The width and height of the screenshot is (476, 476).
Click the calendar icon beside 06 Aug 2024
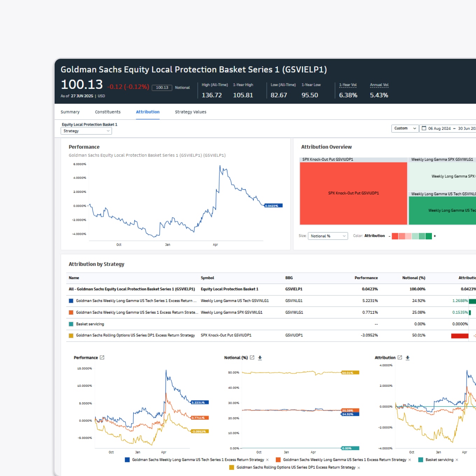coord(424,128)
